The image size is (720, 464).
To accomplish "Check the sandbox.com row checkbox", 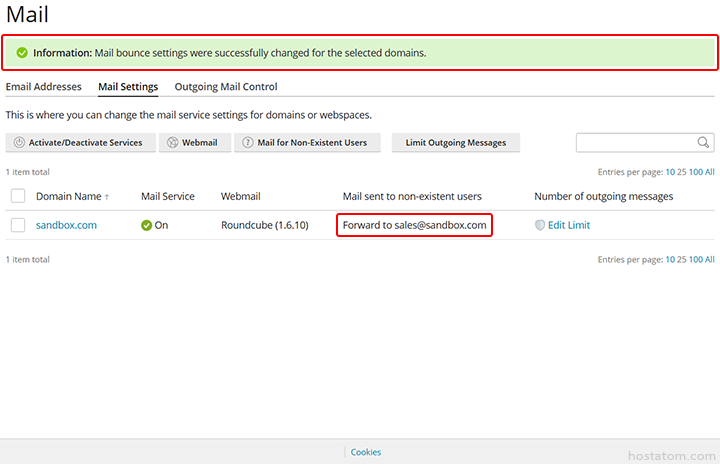I will point(18,225).
